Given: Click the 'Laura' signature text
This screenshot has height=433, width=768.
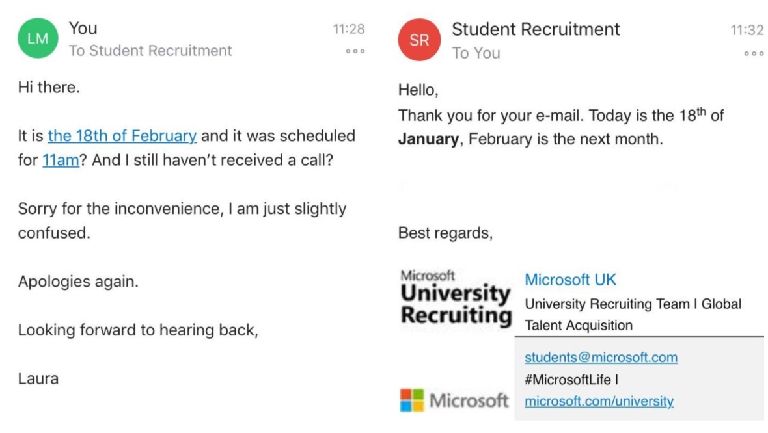Looking at the screenshot, I should point(38,379).
